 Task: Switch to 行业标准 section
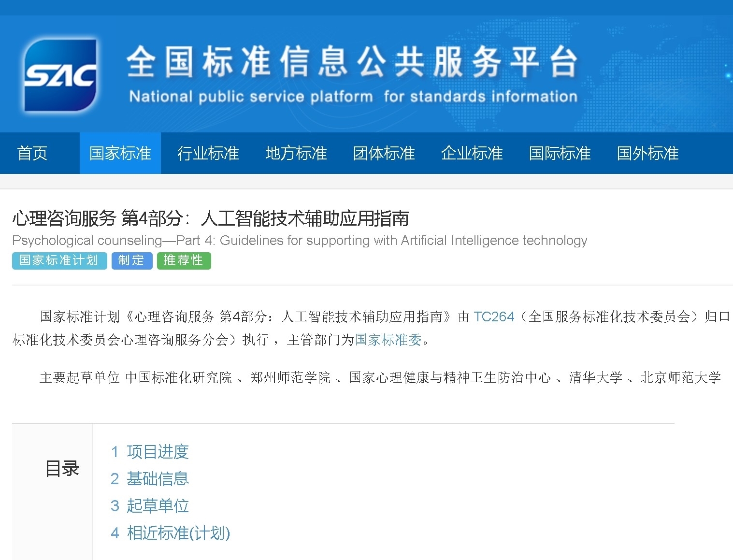[208, 153]
